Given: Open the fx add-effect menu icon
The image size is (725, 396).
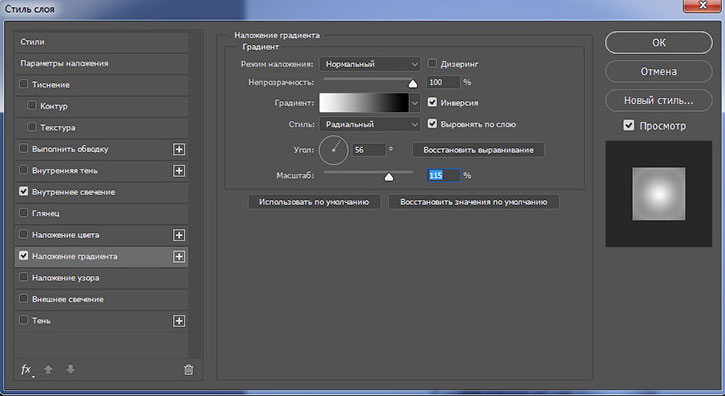Looking at the screenshot, I should tap(26, 370).
